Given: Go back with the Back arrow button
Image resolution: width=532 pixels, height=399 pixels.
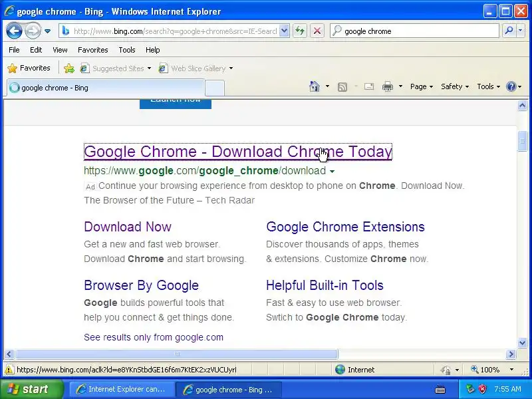Looking at the screenshot, I should pyautogui.click(x=14, y=31).
